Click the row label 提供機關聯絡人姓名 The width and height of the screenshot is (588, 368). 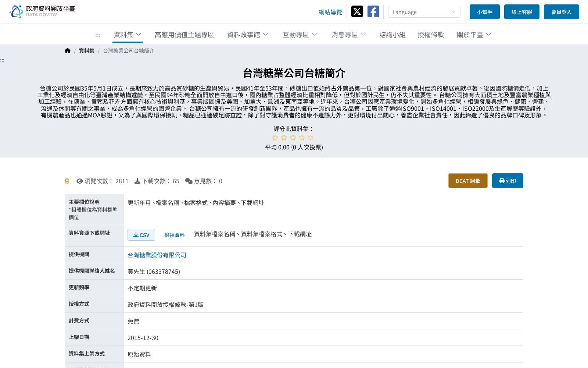[x=92, y=271]
